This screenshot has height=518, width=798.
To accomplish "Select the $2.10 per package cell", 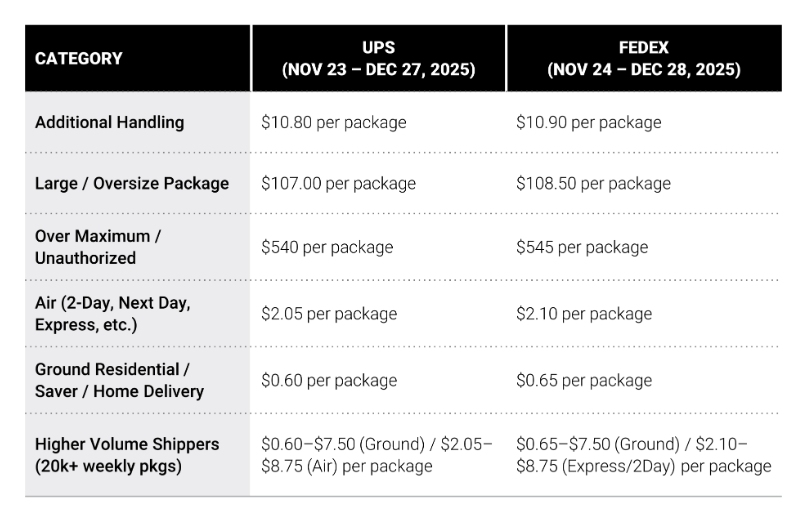I will (584, 313).
